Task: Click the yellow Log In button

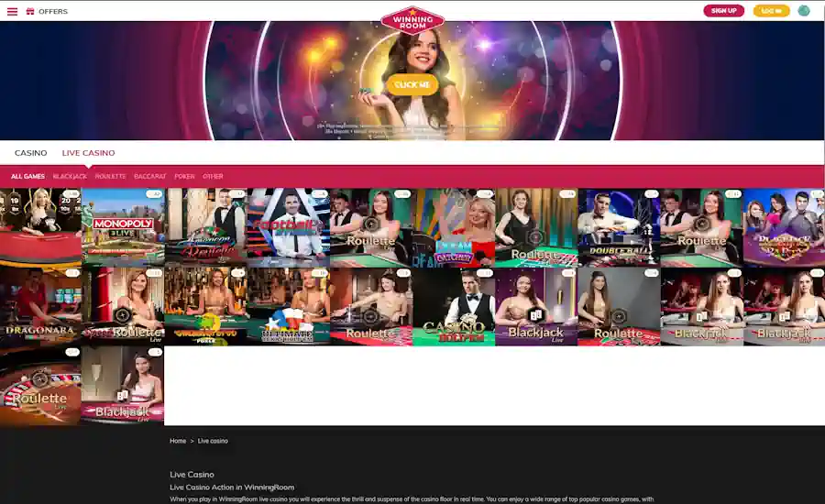Action: pyautogui.click(x=771, y=10)
